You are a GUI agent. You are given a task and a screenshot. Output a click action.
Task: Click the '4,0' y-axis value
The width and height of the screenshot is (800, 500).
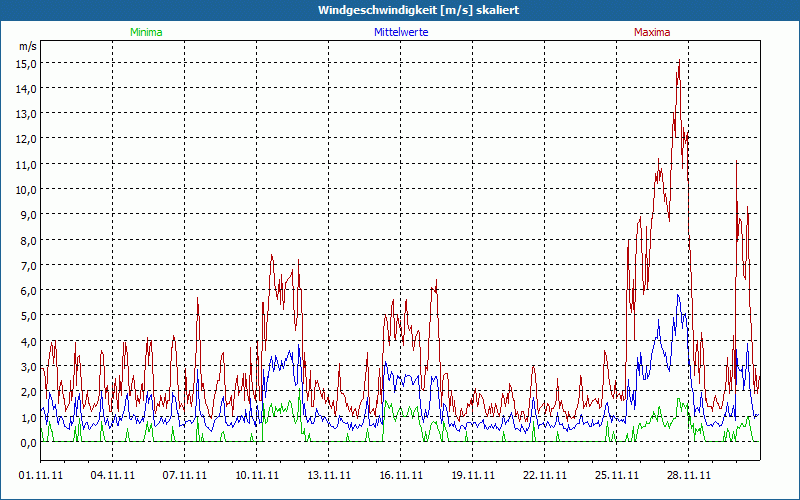[28, 341]
